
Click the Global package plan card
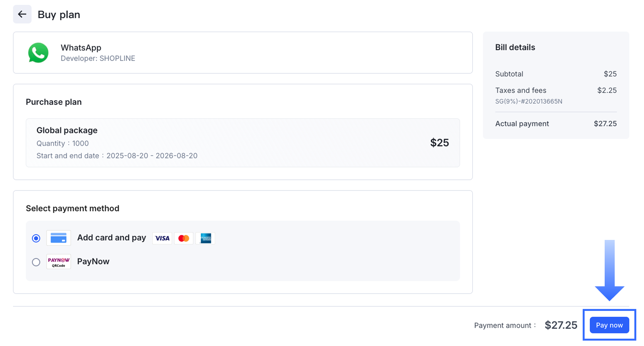tap(243, 143)
